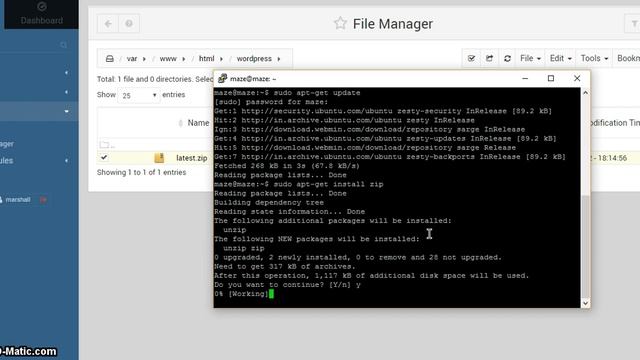This screenshot has width=640, height=360.
Task: Click the select-all checkmark toolbar icon
Action: tap(471, 58)
